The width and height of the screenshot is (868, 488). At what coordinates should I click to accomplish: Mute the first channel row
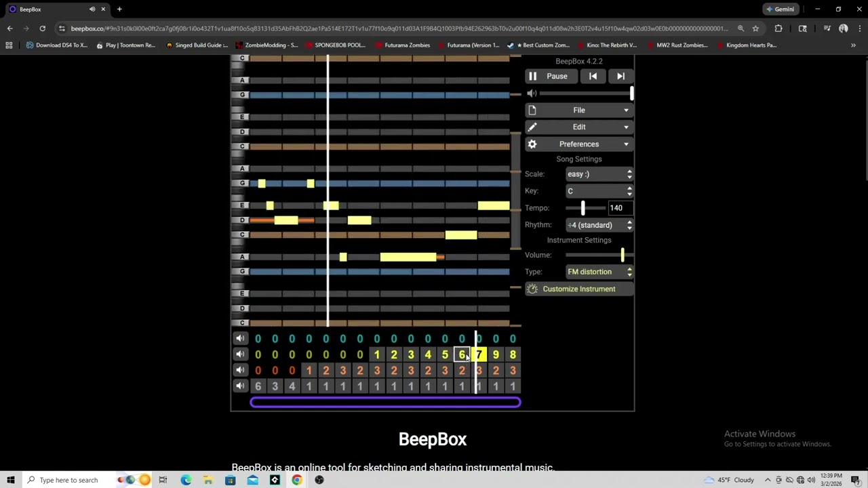240,338
